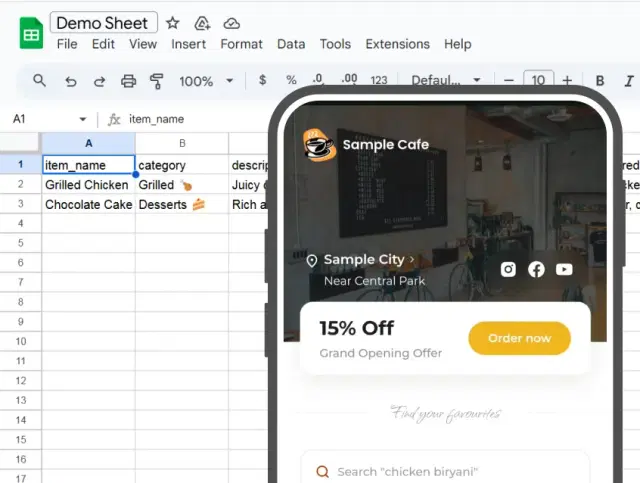
Task: Click the Google Sheets home icon
Action: 30,33
